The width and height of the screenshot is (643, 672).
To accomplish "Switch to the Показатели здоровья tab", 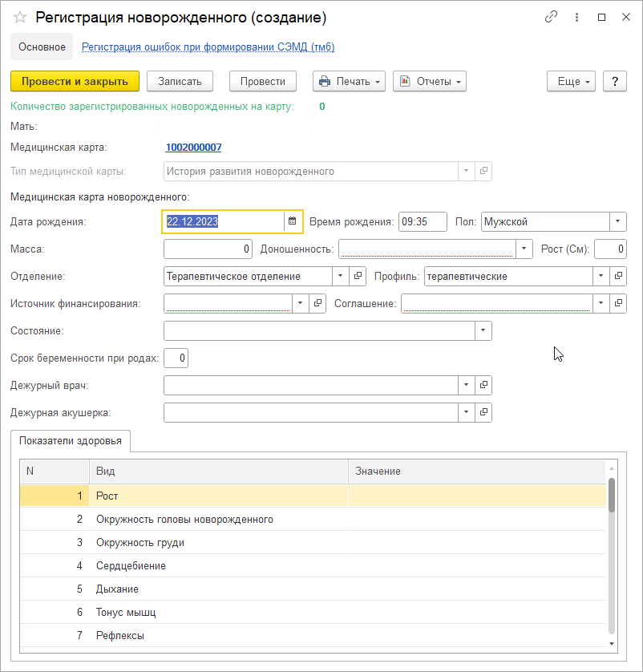I will (71, 441).
